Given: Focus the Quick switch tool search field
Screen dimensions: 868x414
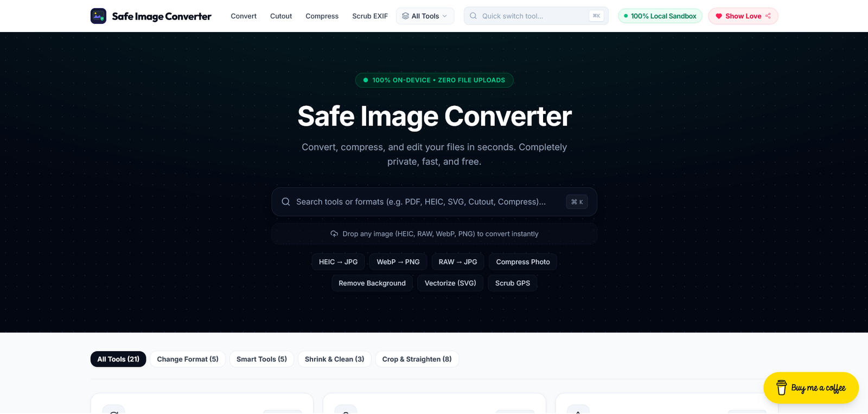Looking at the screenshot, I should (536, 16).
